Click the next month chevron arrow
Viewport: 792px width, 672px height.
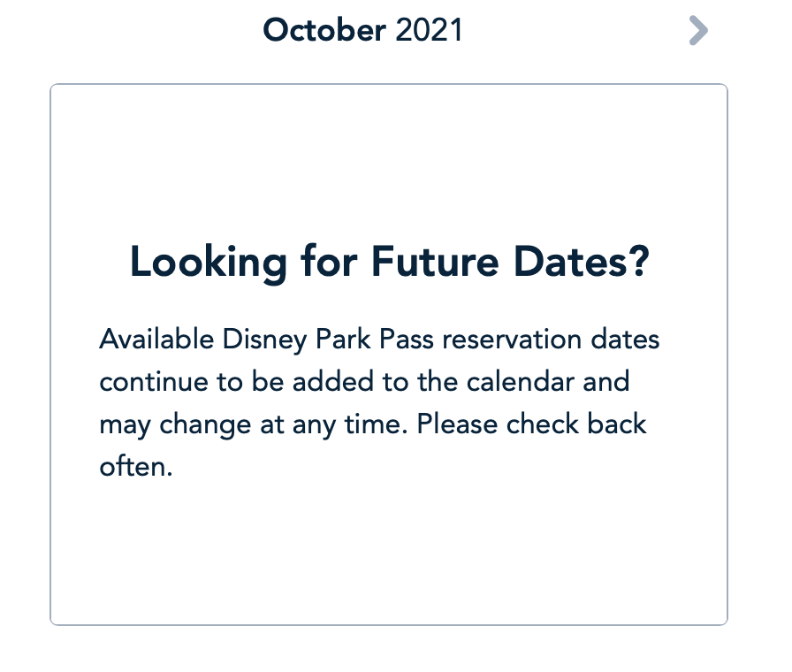(698, 32)
